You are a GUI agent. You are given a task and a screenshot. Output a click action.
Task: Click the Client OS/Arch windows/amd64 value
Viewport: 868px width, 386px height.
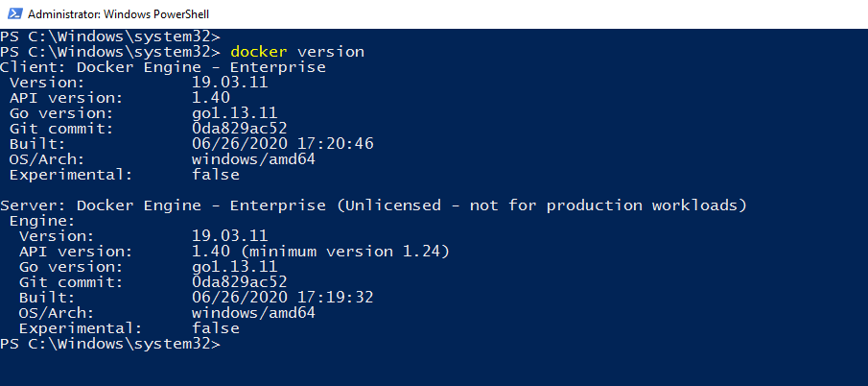(x=253, y=159)
